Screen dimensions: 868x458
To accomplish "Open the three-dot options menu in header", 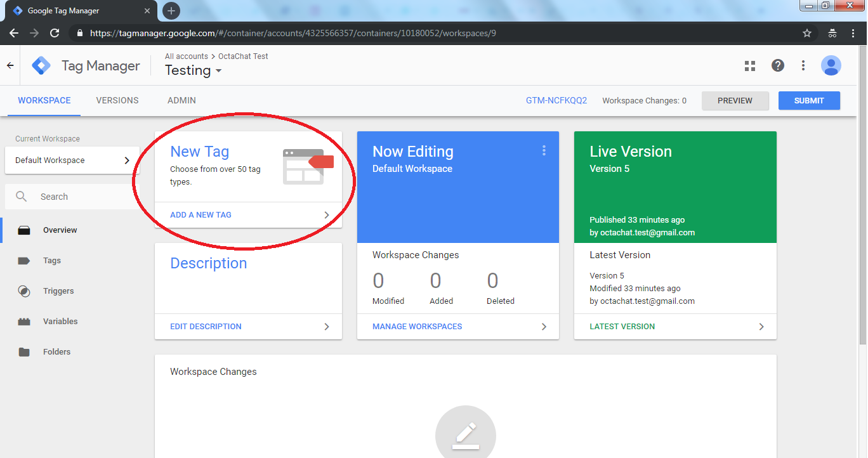I will click(x=803, y=66).
